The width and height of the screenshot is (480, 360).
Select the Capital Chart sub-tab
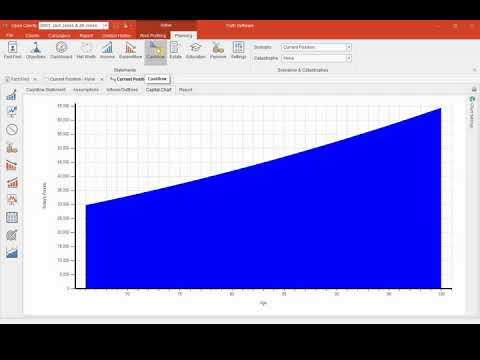click(x=159, y=90)
